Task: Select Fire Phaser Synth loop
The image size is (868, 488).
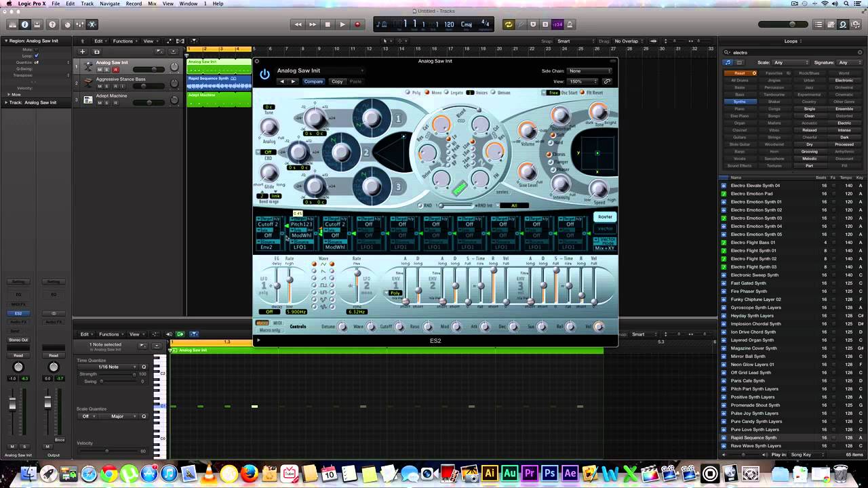Action: (793, 291)
